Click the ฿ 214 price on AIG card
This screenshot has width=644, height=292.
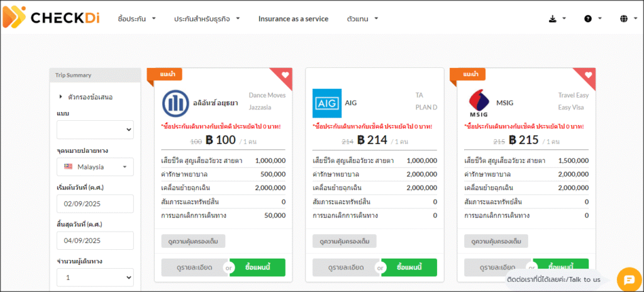click(x=372, y=140)
